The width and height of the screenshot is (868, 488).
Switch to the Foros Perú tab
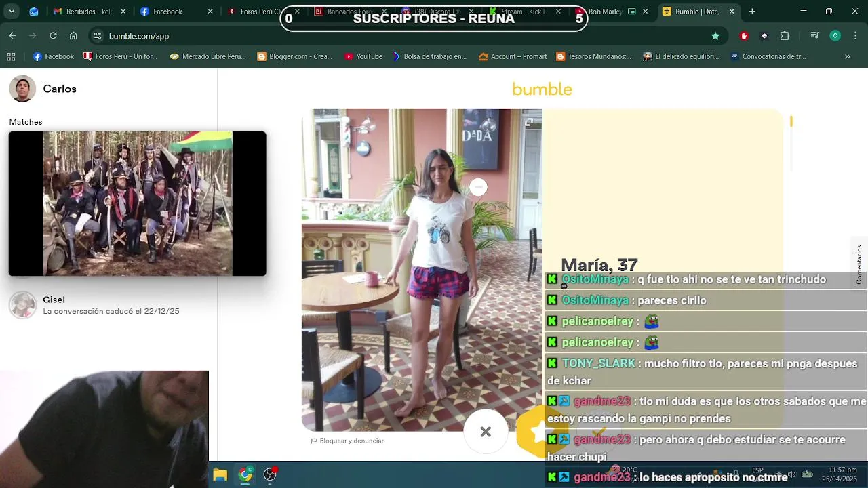[263, 12]
